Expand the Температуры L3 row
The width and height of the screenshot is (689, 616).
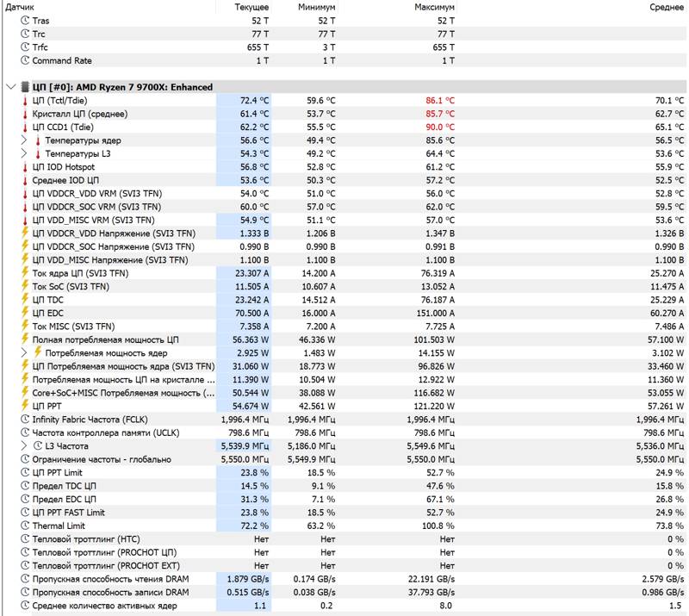coord(24,153)
